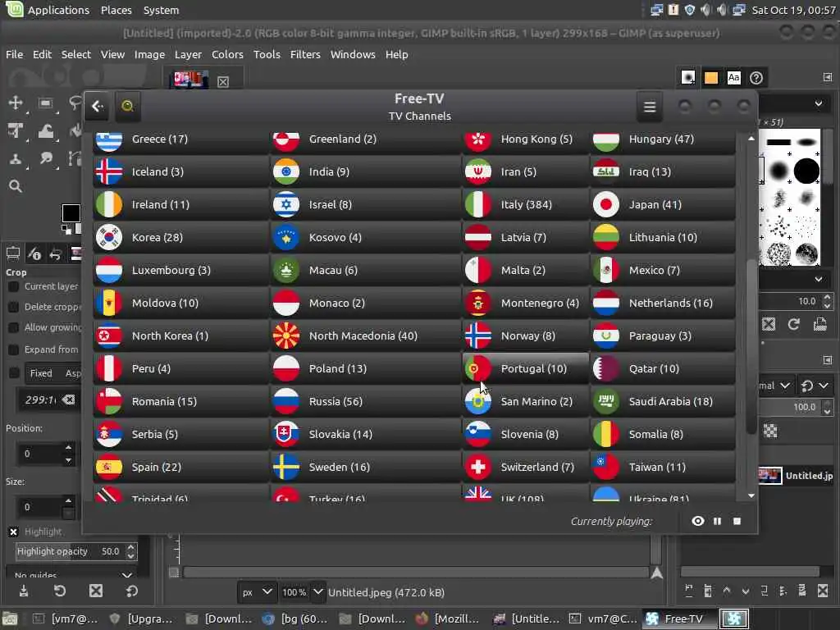Toggle the eye icon near Currently playing
The width and height of the screenshot is (840, 630).
tap(697, 521)
